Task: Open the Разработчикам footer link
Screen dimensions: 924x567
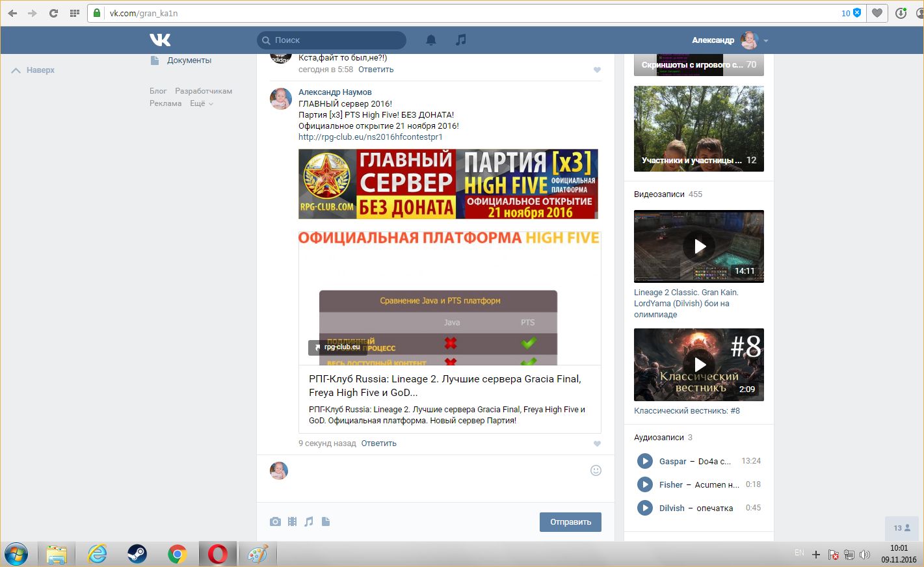Action: click(x=204, y=91)
